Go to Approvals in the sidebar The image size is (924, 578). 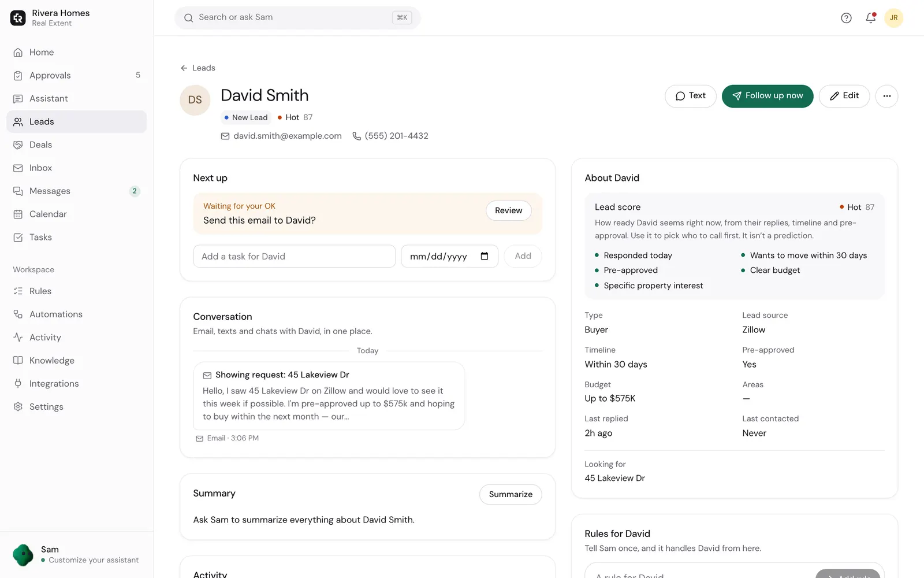click(77, 76)
